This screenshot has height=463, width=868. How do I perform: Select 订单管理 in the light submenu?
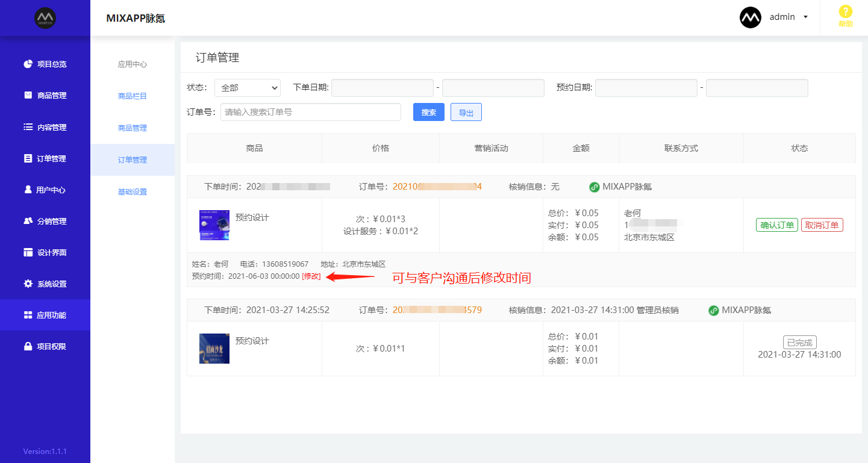point(133,160)
